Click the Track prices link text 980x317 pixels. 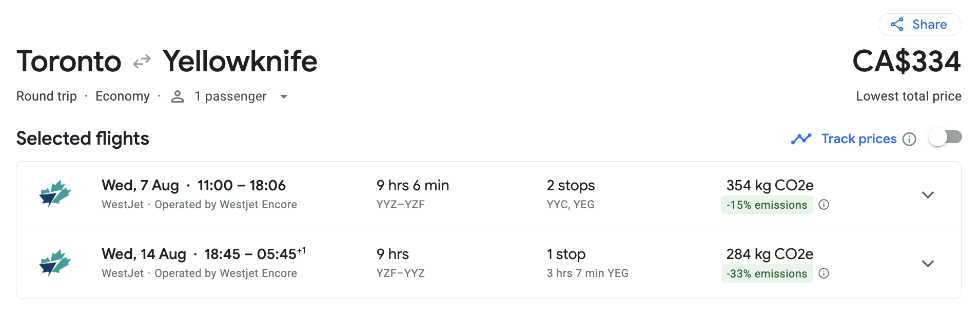tap(858, 139)
